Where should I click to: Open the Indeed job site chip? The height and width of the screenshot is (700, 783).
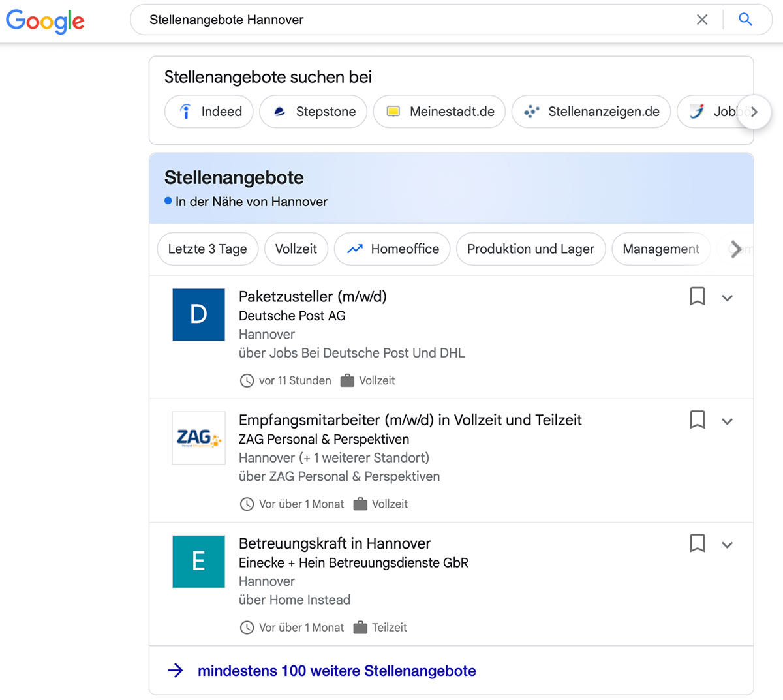point(209,112)
